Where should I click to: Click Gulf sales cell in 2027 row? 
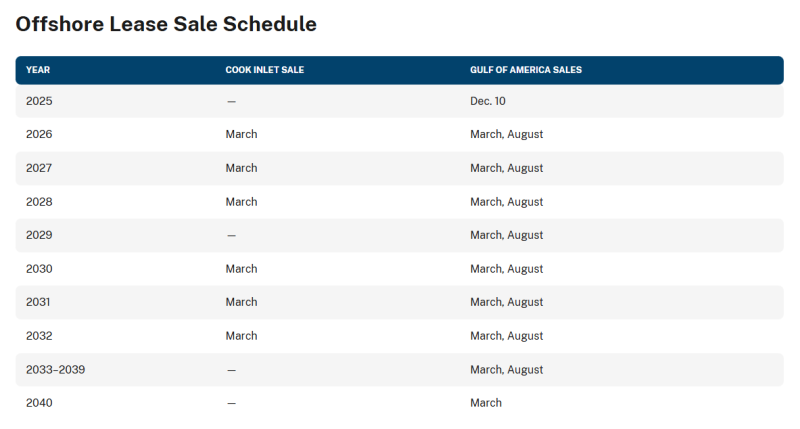[x=506, y=168]
